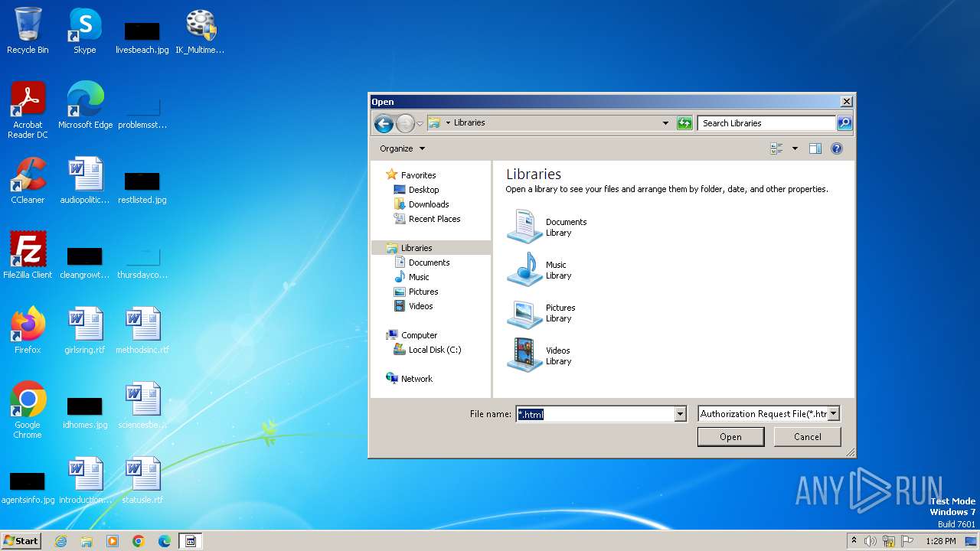Select Local Disk (C:) in navigation pane

click(427, 350)
